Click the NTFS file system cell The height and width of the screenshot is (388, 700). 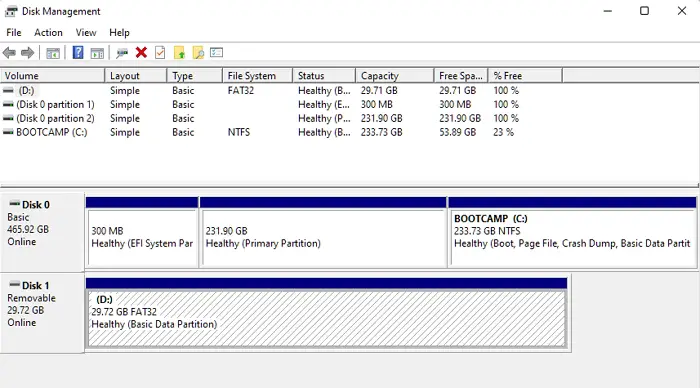tap(239, 132)
